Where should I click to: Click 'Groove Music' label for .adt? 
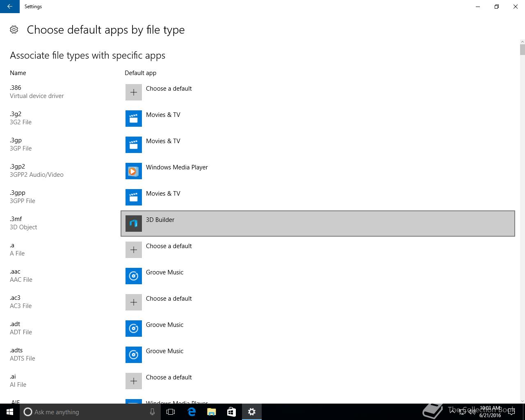coord(165,325)
